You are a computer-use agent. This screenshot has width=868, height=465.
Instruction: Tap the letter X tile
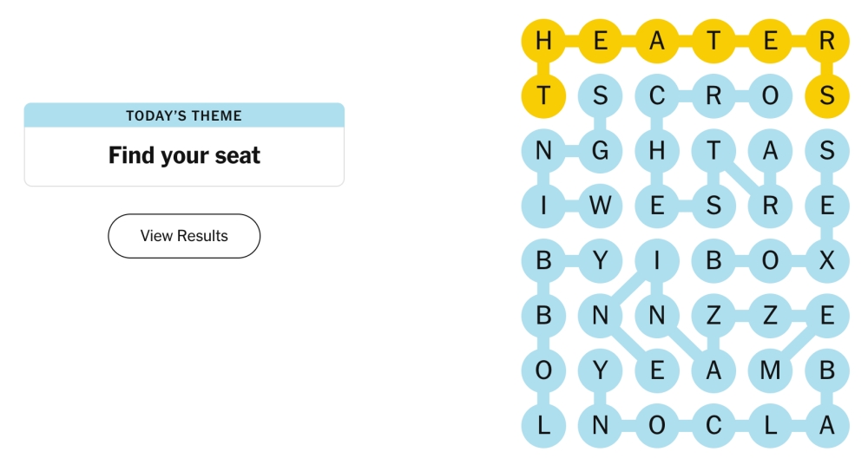click(826, 261)
